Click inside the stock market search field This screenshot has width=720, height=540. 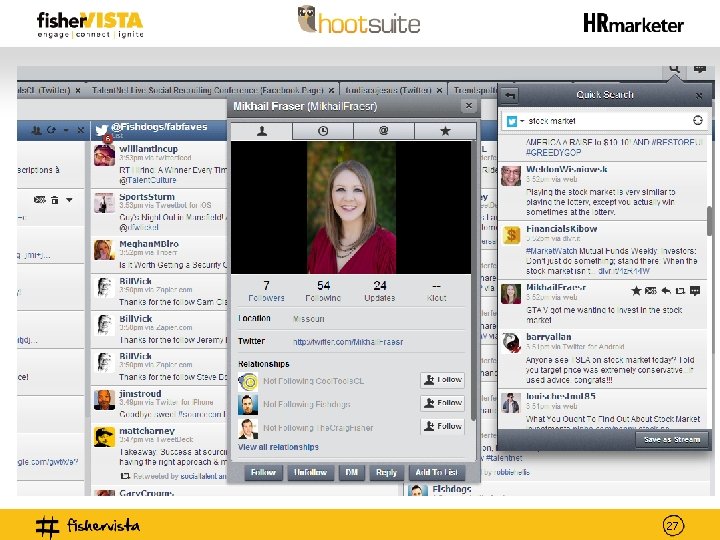(608, 121)
